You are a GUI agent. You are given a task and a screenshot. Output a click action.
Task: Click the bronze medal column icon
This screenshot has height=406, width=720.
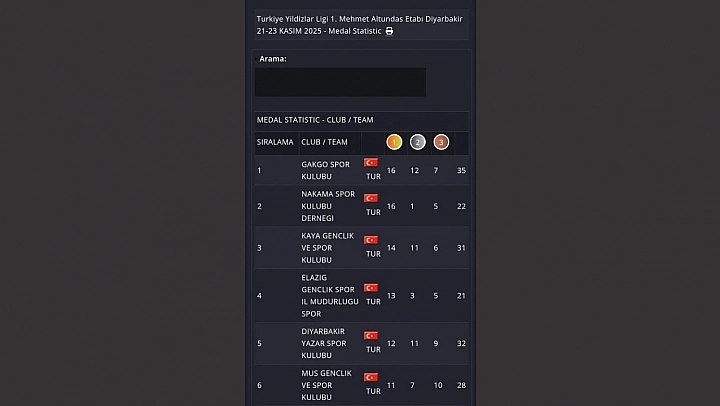click(441, 142)
